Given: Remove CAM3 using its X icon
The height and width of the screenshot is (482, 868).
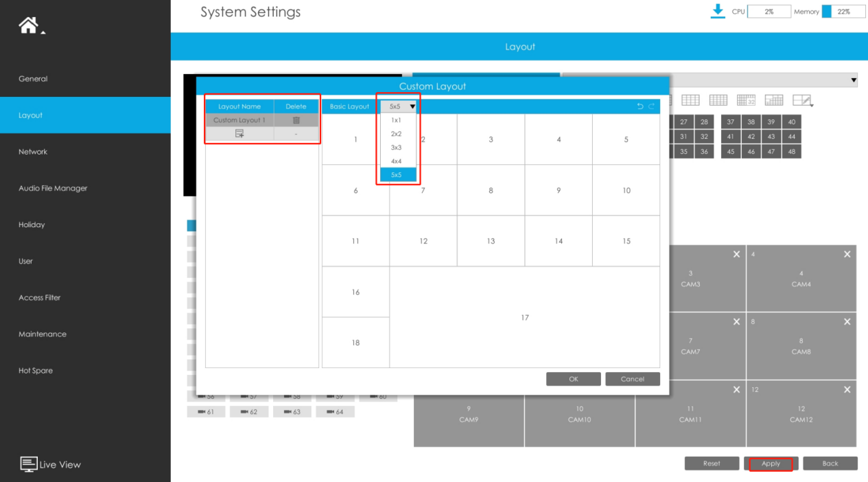Looking at the screenshot, I should [x=736, y=254].
